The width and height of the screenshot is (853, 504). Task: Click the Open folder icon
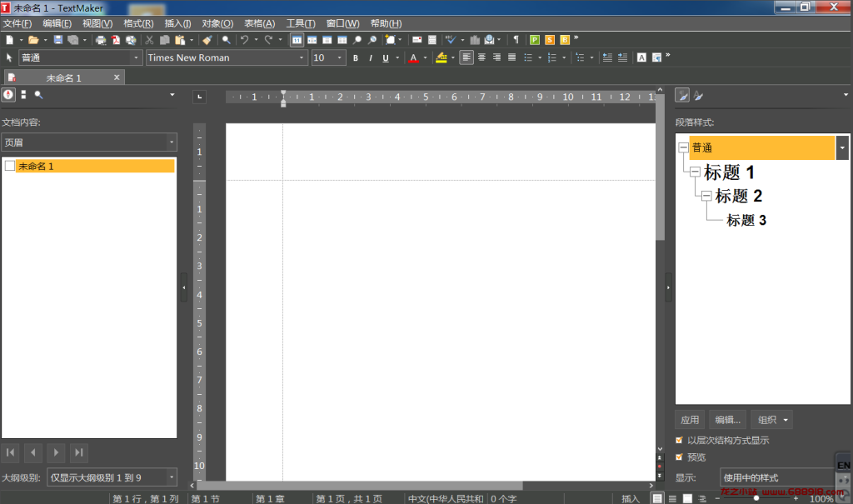coord(33,40)
